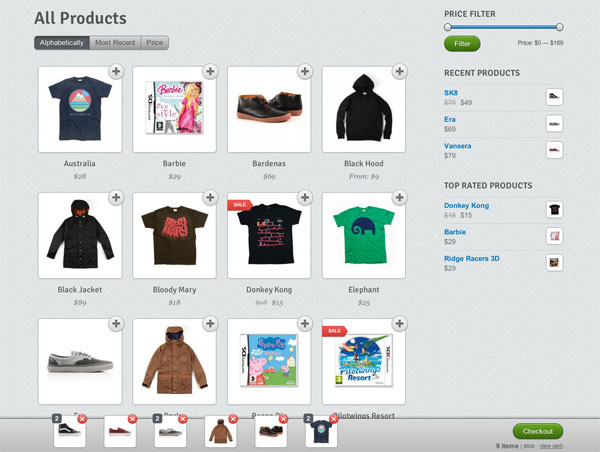Open the Ridge Racers 3D product link
600x452 pixels.
pyautogui.click(x=471, y=258)
